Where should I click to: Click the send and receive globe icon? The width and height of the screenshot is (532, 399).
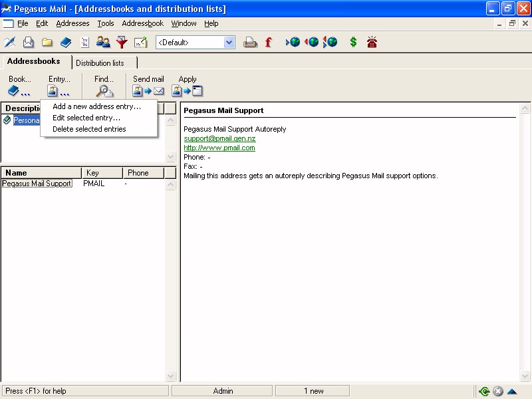pos(330,42)
